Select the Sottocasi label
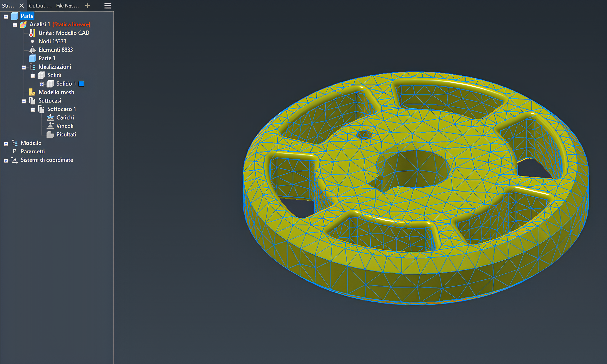The width and height of the screenshot is (607, 364). (50, 101)
